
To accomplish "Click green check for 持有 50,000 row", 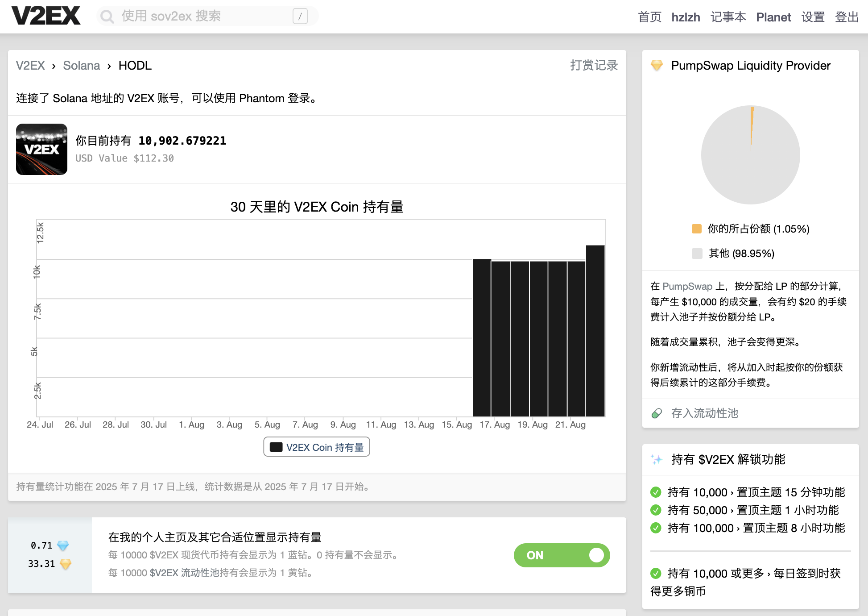I will (656, 510).
